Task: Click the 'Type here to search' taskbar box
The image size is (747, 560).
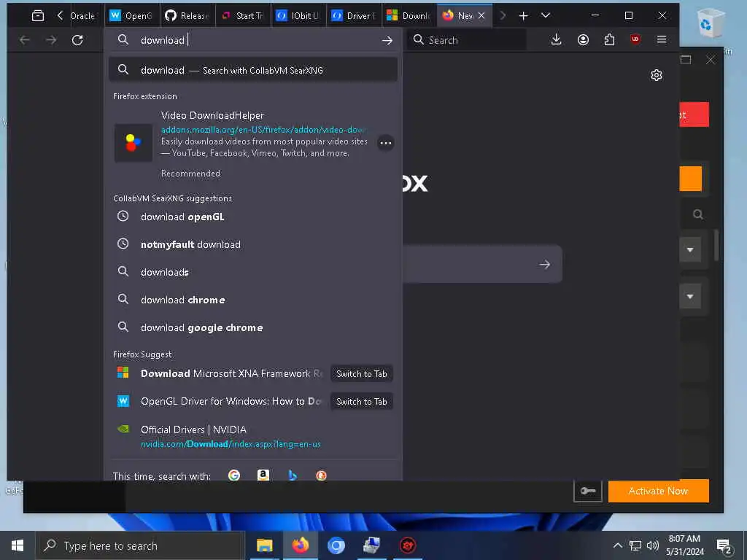Action: click(x=140, y=545)
